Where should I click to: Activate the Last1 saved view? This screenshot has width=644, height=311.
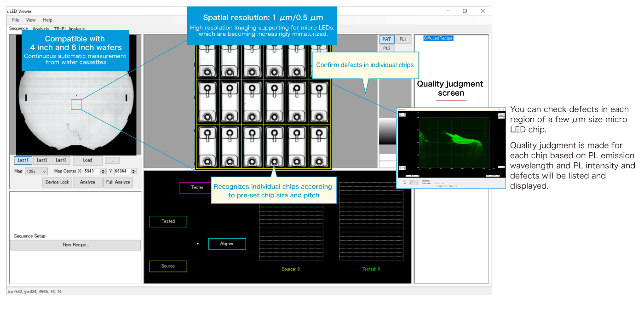[23, 160]
